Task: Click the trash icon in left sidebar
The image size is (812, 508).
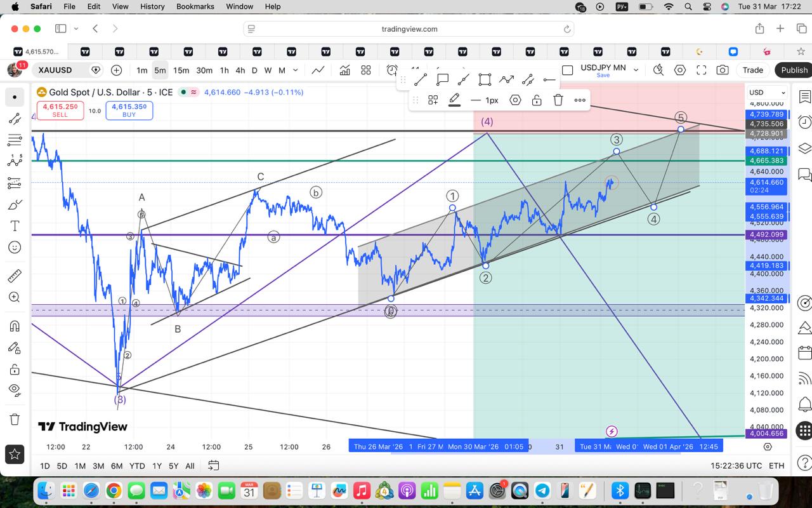Action: point(15,419)
